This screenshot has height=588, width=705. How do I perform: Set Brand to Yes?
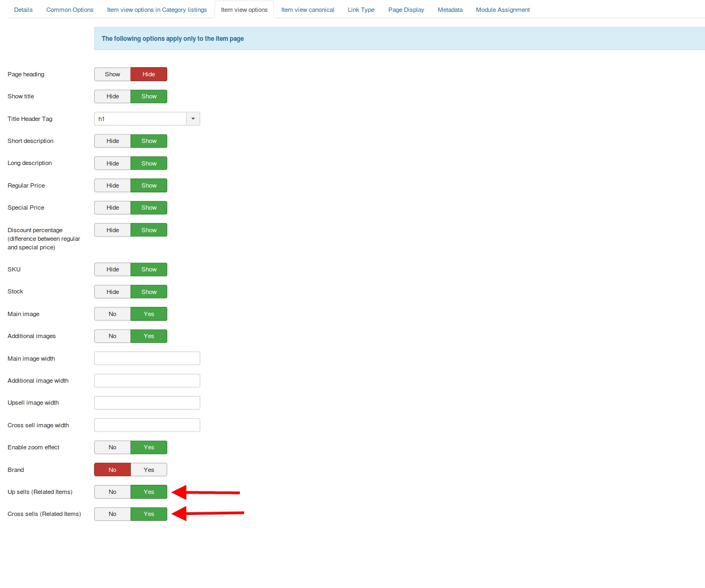point(149,470)
